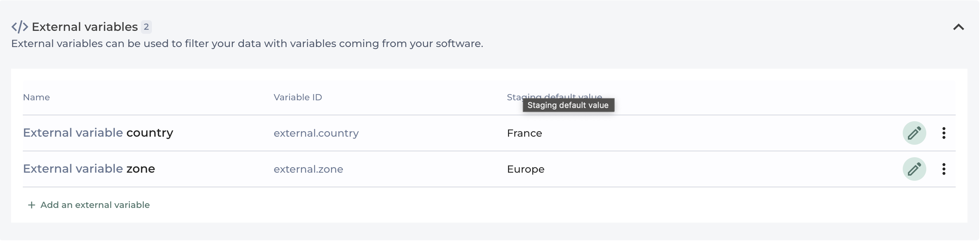Viewport: 980px width, 241px height.
Task: Click the Staging default value column header
Action: [514, 97]
